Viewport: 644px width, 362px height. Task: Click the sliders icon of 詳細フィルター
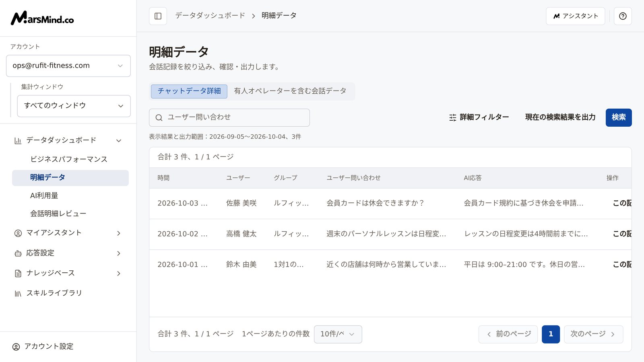453,117
